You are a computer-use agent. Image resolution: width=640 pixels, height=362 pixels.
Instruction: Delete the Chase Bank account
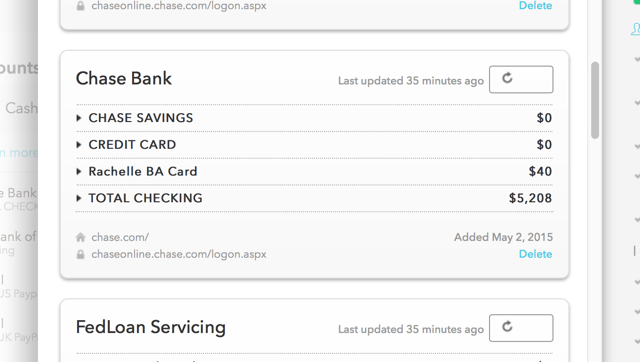click(536, 254)
